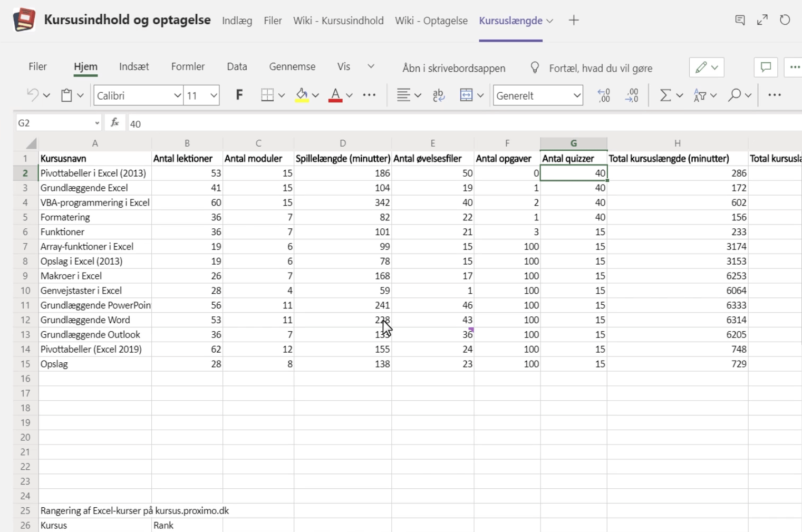This screenshot has height=532, width=802.
Task: Select column G header
Action: coord(574,143)
